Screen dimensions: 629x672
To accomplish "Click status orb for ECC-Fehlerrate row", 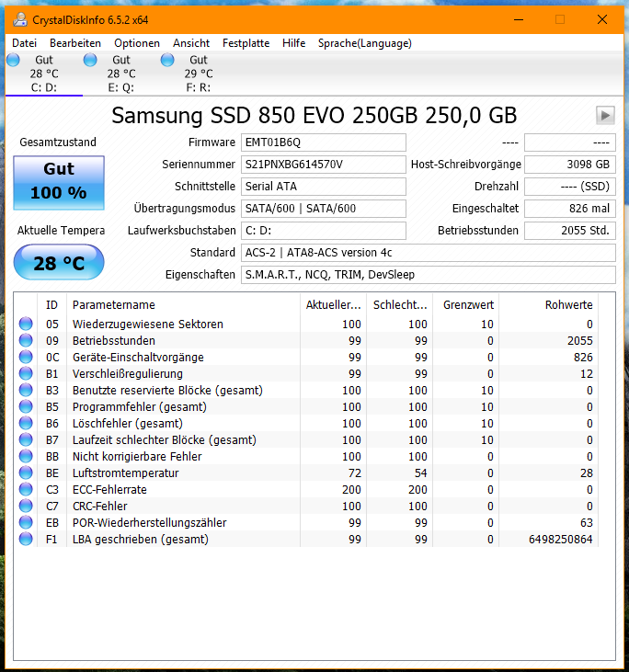I will tap(26, 489).
